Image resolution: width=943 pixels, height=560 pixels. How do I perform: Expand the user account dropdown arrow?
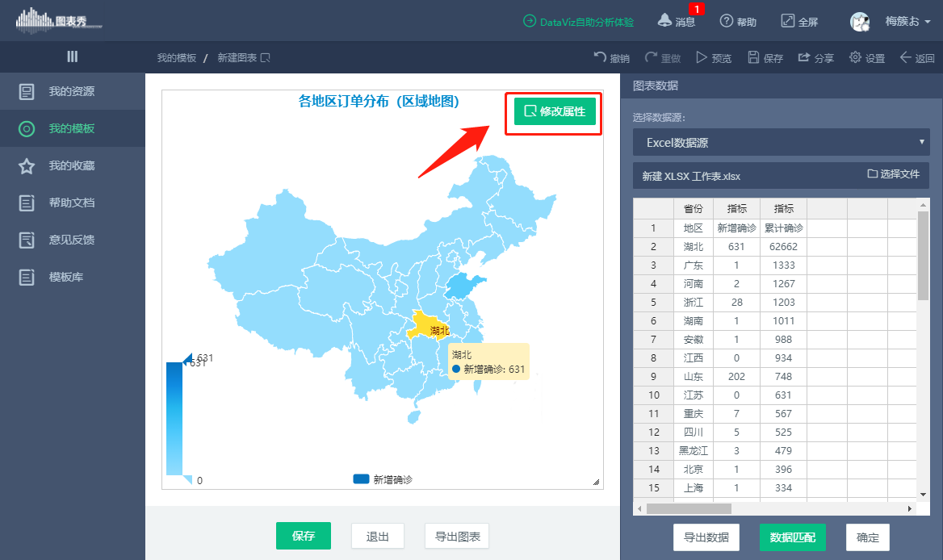(x=928, y=22)
